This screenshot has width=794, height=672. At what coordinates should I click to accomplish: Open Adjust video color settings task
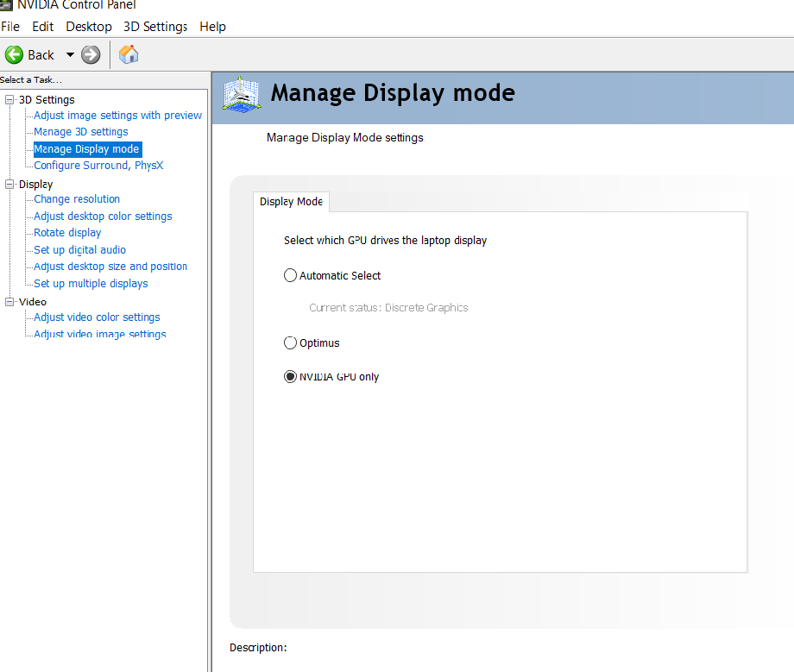(x=97, y=317)
